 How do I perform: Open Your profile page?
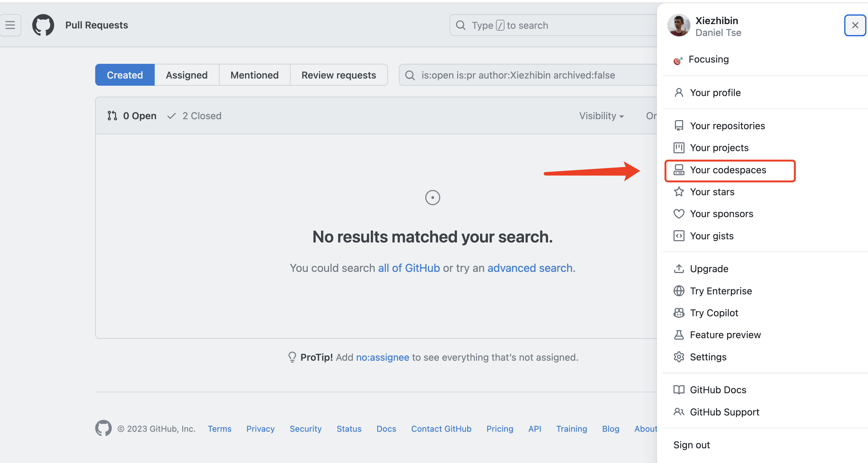(715, 92)
